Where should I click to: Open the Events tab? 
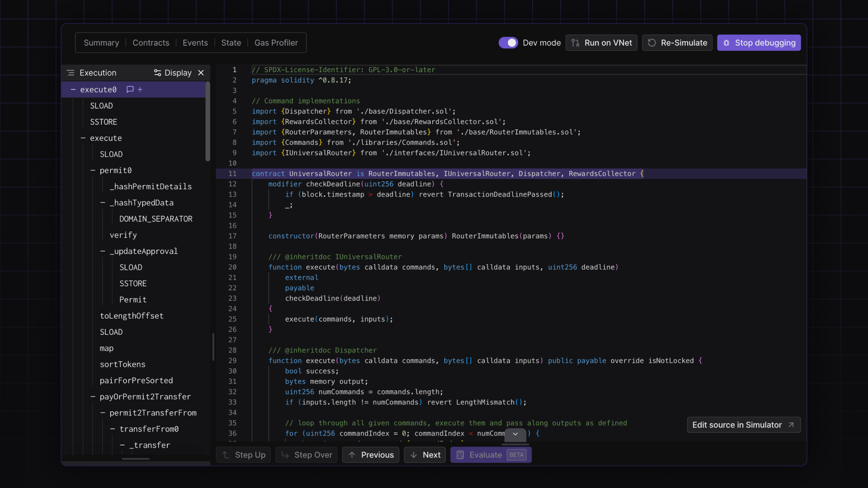tap(195, 43)
